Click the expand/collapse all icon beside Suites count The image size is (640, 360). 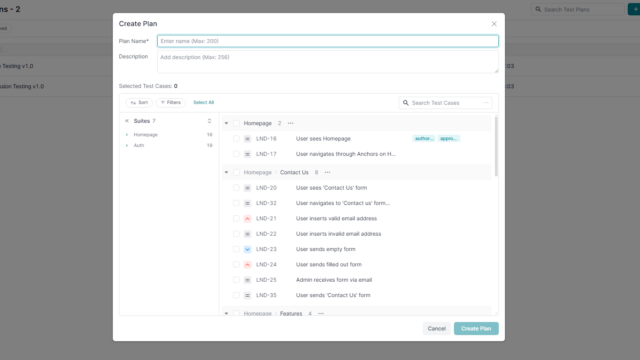tap(209, 121)
